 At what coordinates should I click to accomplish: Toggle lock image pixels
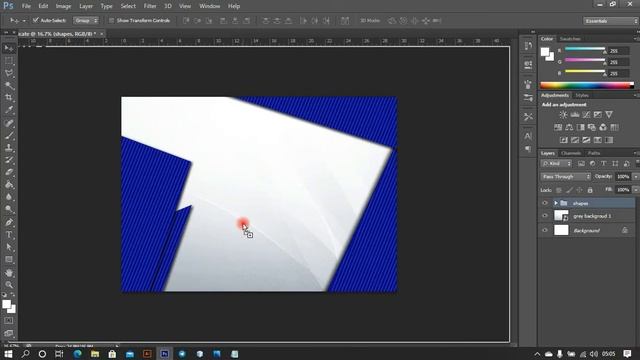569,190
